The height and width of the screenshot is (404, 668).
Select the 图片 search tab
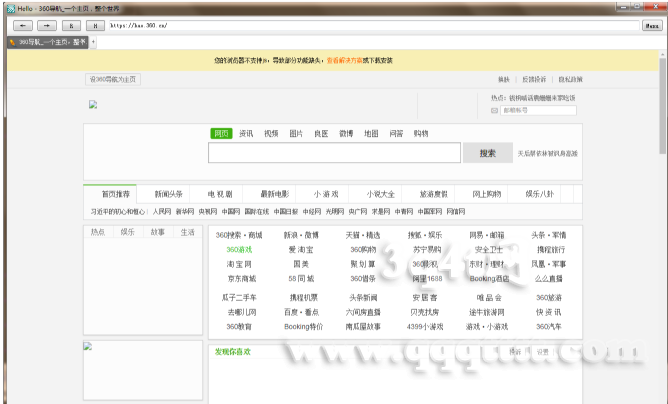[296, 133]
